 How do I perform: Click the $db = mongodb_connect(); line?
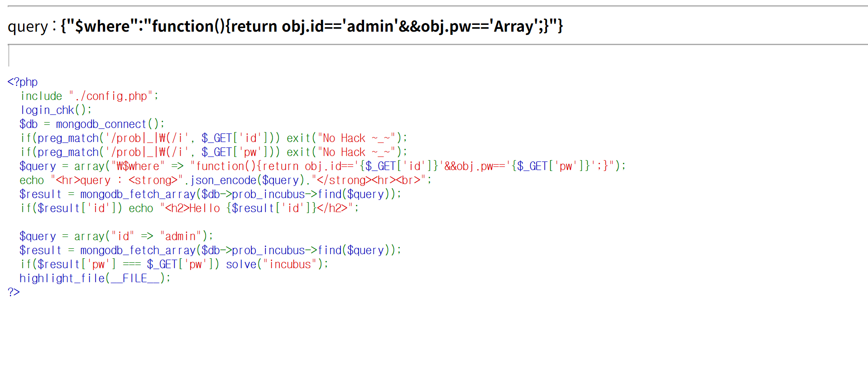(x=91, y=124)
